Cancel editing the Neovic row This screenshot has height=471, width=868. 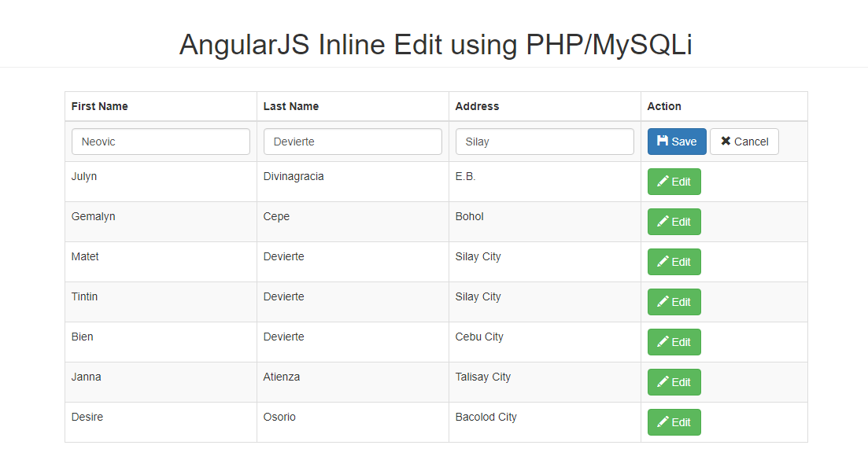click(744, 142)
